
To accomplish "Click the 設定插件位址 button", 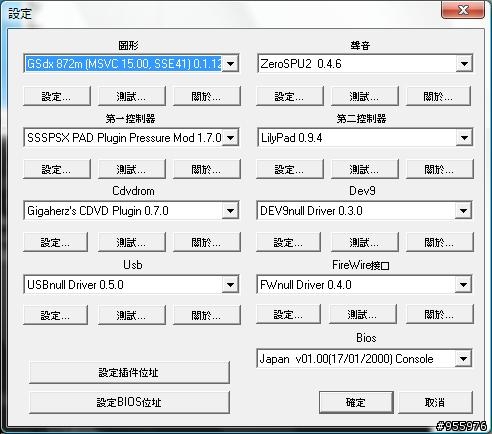I will coord(129,372).
